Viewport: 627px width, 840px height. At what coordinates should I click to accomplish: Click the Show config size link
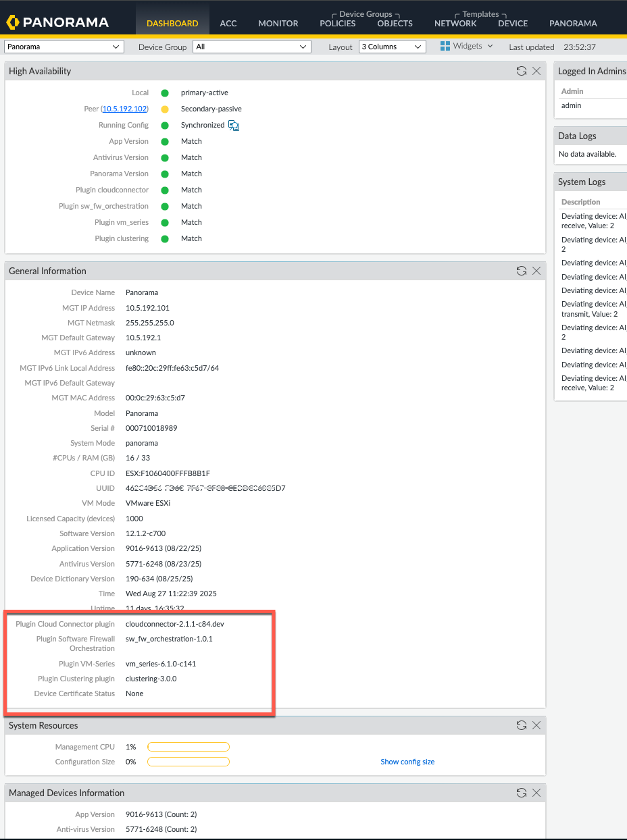click(407, 762)
